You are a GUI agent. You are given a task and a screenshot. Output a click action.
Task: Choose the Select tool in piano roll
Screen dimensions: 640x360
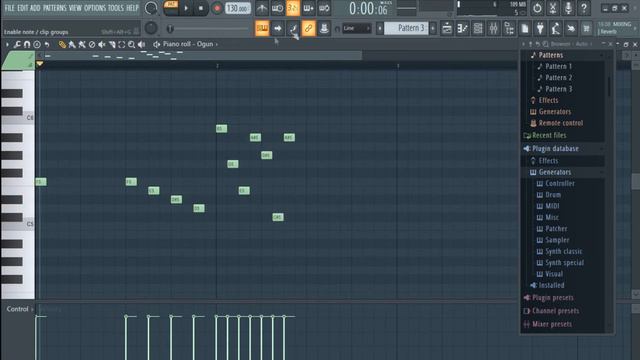tap(122, 44)
